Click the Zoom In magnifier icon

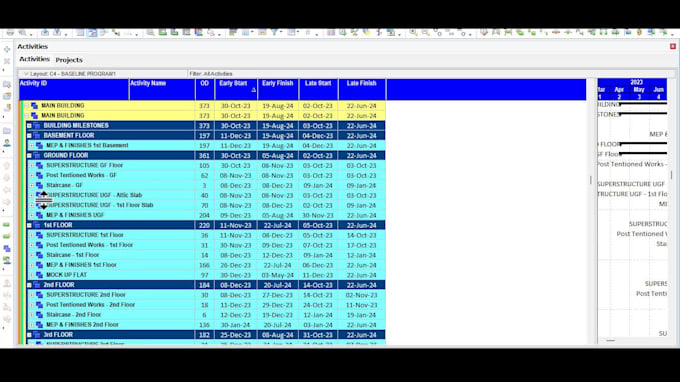(413, 33)
